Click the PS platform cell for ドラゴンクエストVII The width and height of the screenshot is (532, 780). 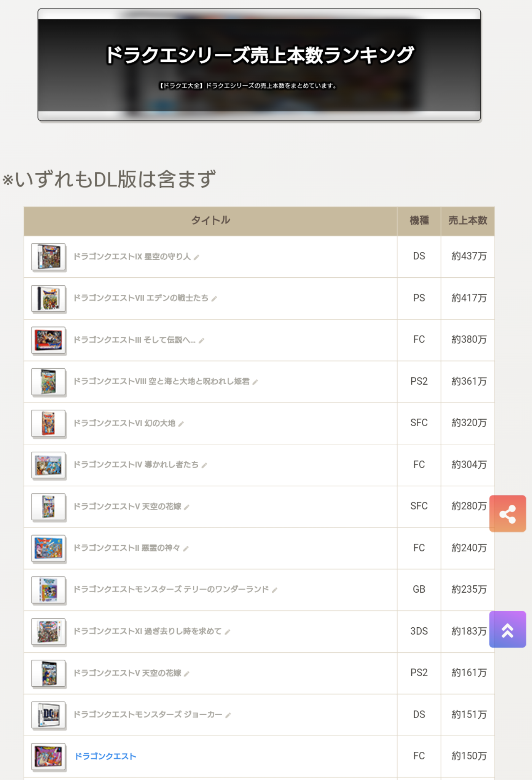[419, 298]
